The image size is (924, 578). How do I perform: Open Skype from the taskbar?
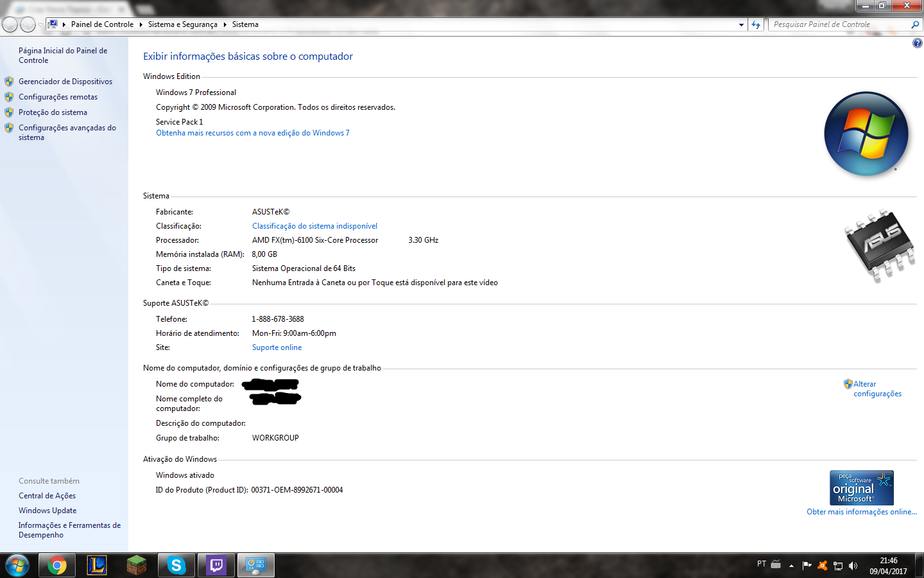pyautogui.click(x=176, y=565)
